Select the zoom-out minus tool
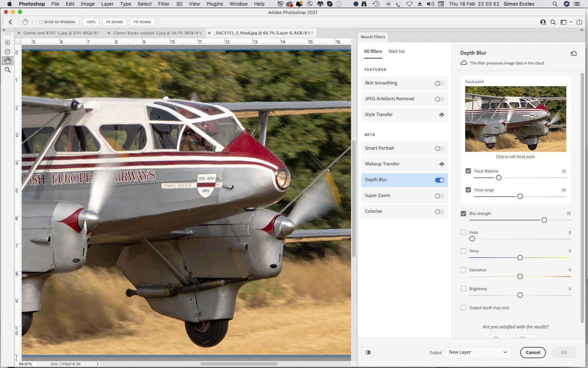The width and height of the screenshot is (588, 368). [x=7, y=52]
